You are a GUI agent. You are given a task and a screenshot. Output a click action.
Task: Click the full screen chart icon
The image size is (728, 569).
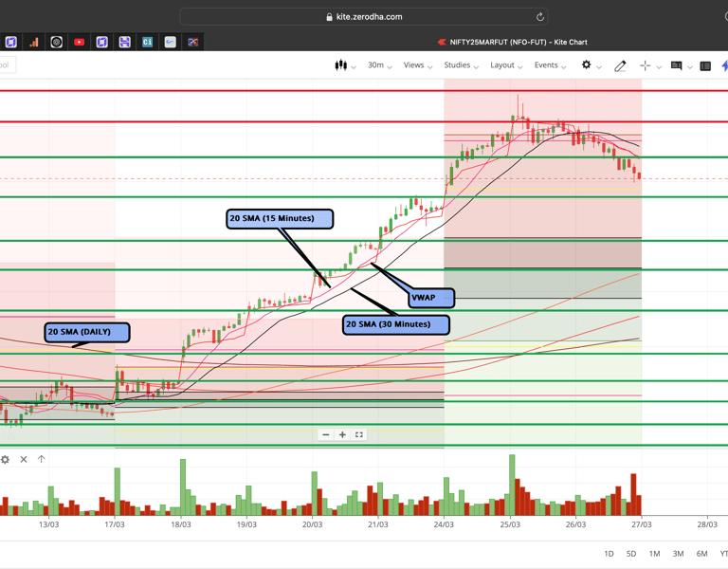(x=359, y=434)
